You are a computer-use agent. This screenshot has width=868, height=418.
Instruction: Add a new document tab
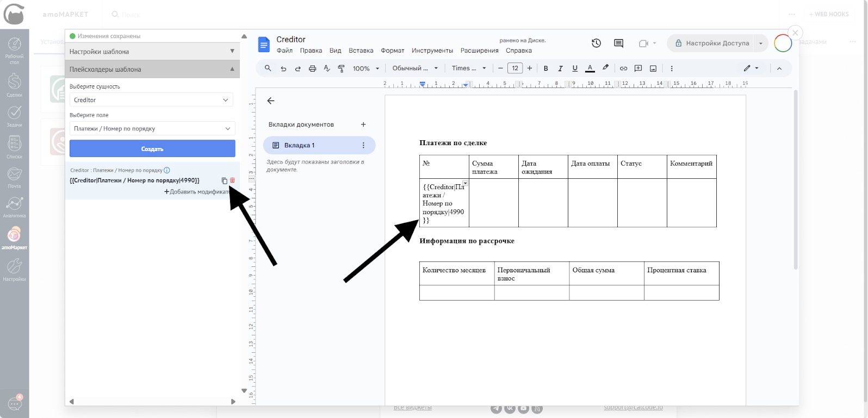pos(363,124)
